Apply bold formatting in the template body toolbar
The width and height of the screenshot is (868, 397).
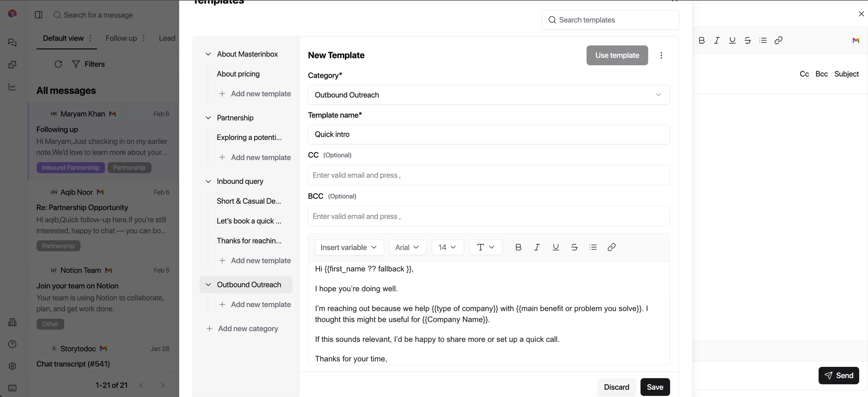coord(518,247)
